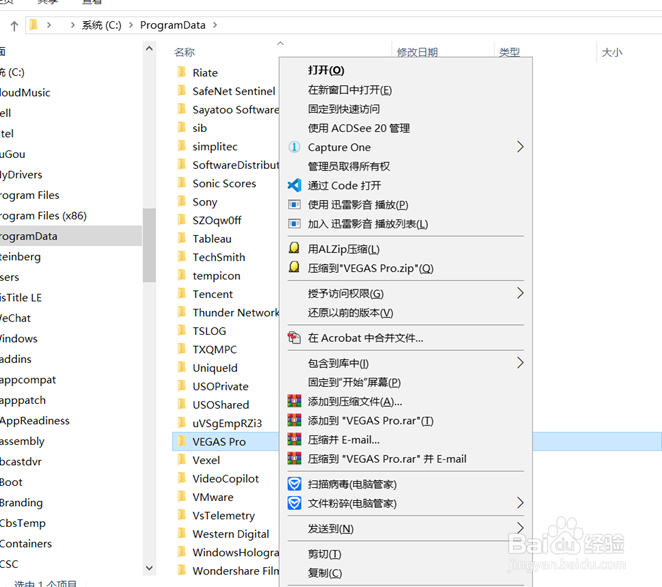The image size is (662, 587).
Task: Click the Tencent folder icon
Action: (182, 293)
